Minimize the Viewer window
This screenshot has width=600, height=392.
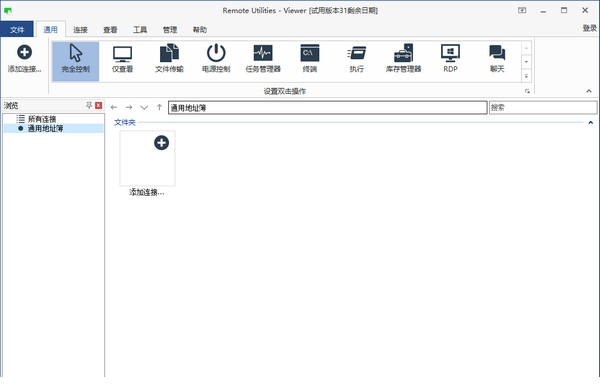[x=543, y=10]
